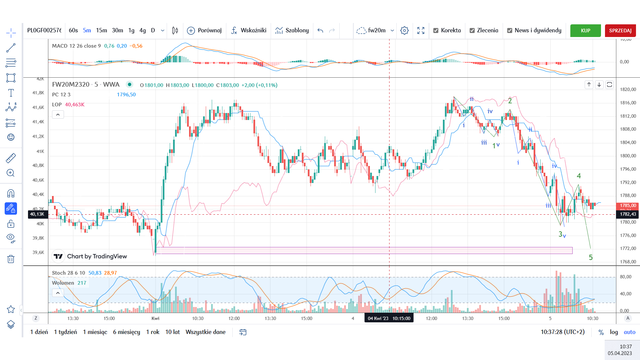Select the 15m timeframe
The image size is (640, 360).
tap(102, 31)
